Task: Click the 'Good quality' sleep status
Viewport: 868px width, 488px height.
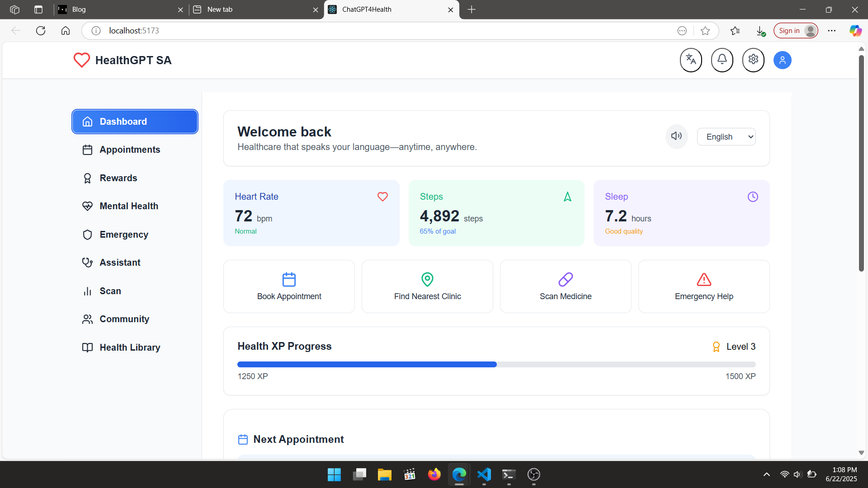Action: coord(624,231)
